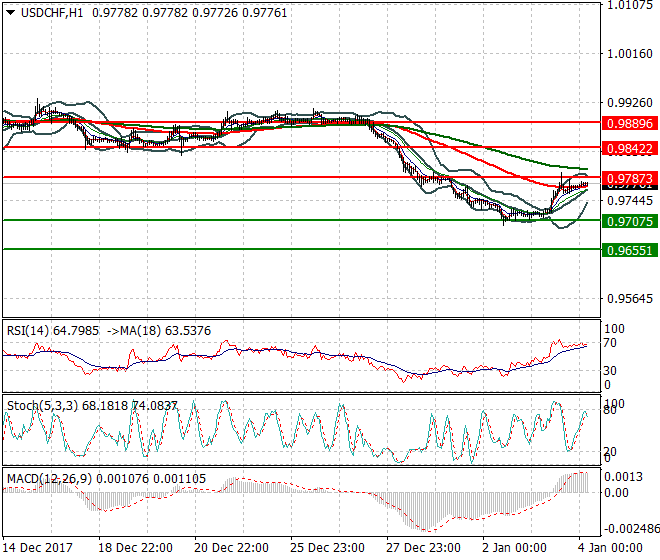Select the 2 Jan 00:00 time axis label

point(514,548)
